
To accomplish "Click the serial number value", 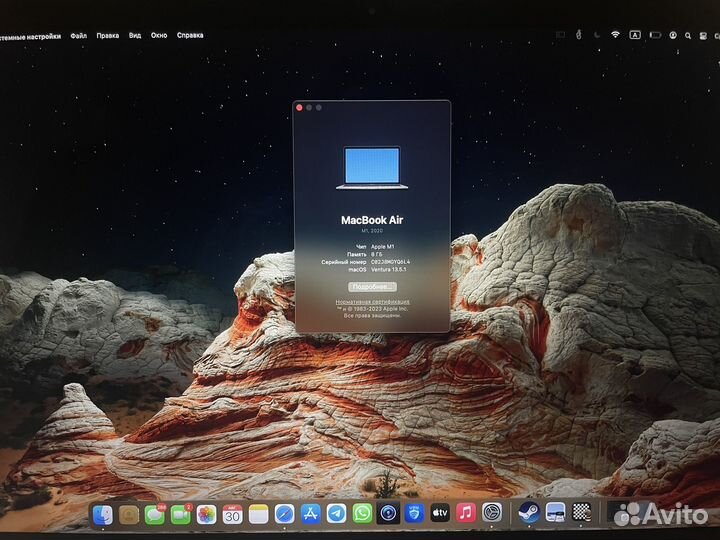I will click(390, 262).
